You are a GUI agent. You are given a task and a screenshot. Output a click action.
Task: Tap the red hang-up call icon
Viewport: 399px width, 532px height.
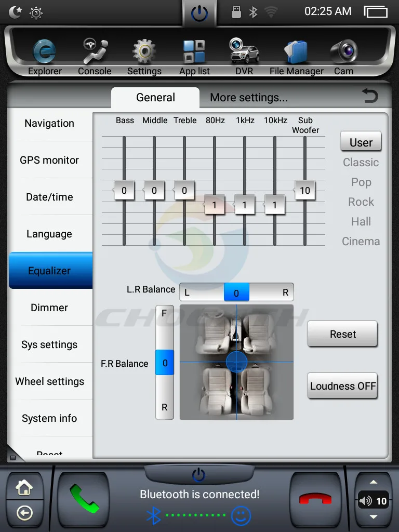click(x=315, y=499)
